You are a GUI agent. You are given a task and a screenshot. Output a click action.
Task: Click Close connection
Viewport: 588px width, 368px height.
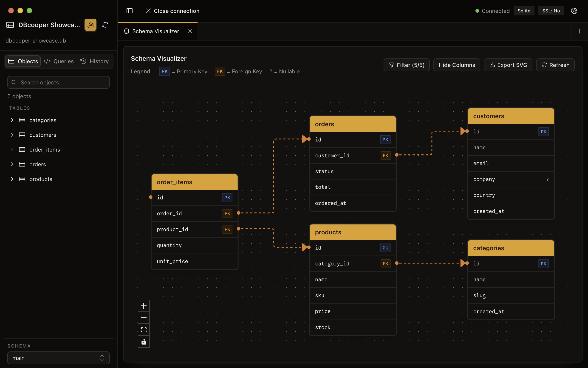pos(172,11)
